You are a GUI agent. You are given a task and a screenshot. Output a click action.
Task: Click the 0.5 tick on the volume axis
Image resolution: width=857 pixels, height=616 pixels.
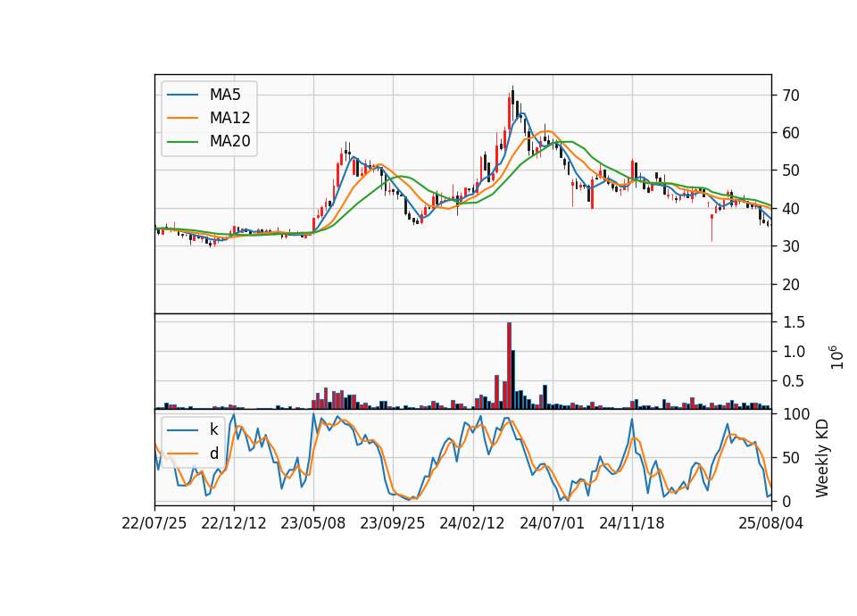pos(794,381)
